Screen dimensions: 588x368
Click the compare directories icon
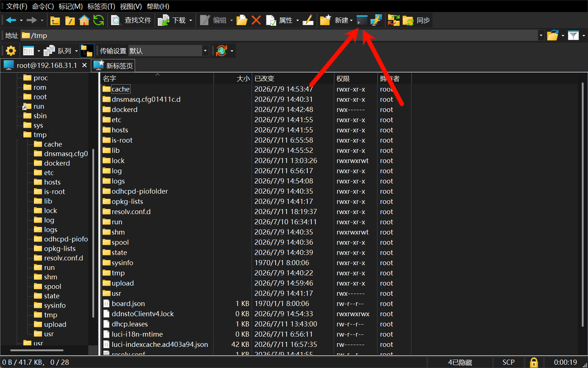[x=393, y=20]
